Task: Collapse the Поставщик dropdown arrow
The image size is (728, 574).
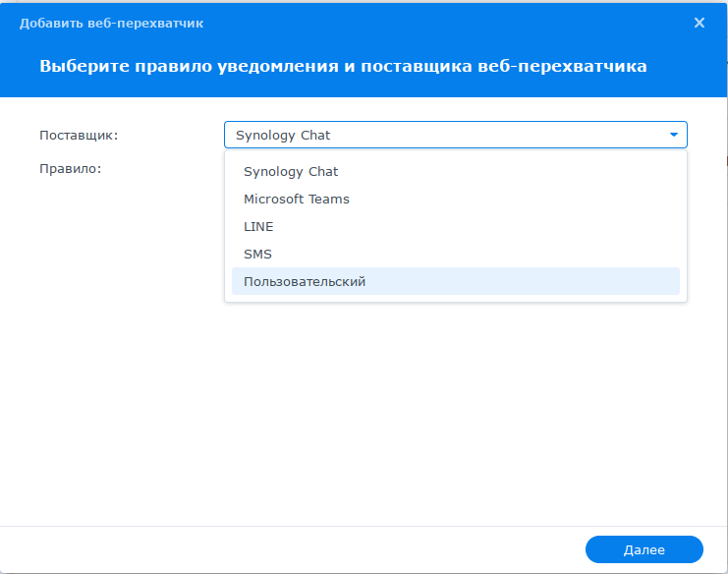Action: point(674,135)
